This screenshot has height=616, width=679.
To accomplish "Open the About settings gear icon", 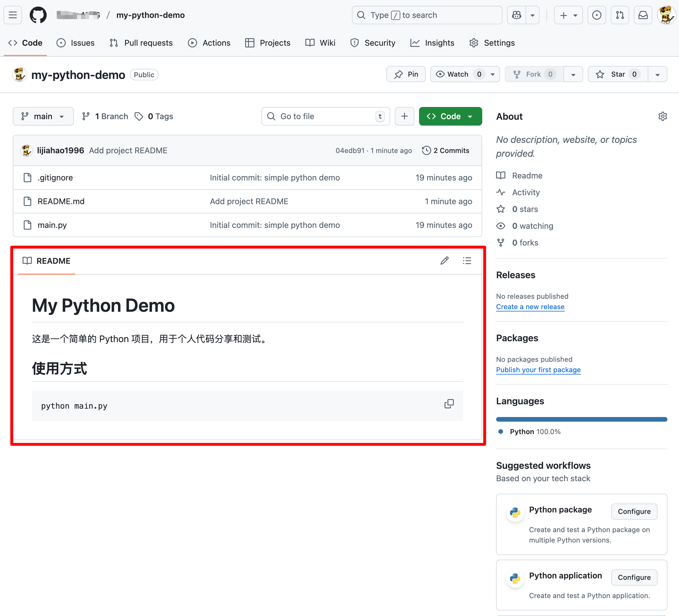I will click(x=663, y=117).
